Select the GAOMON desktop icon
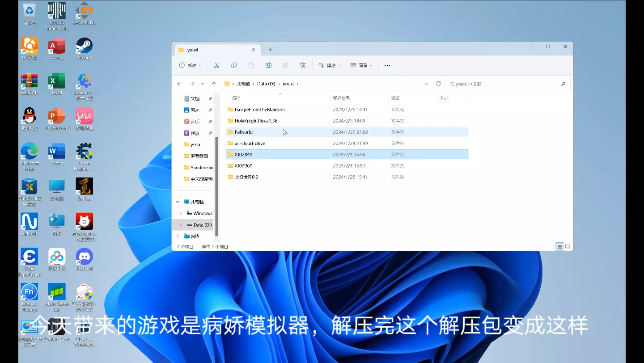 (84, 13)
